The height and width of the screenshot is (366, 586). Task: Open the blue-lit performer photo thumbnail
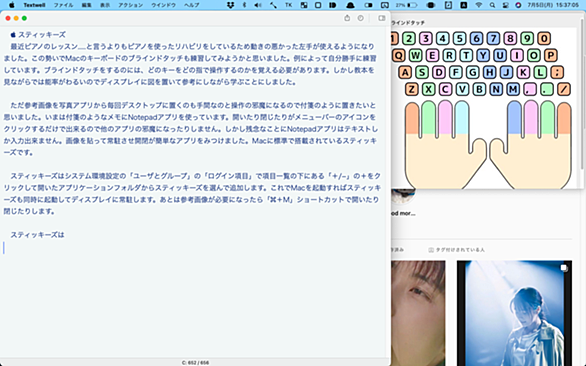coord(514,313)
